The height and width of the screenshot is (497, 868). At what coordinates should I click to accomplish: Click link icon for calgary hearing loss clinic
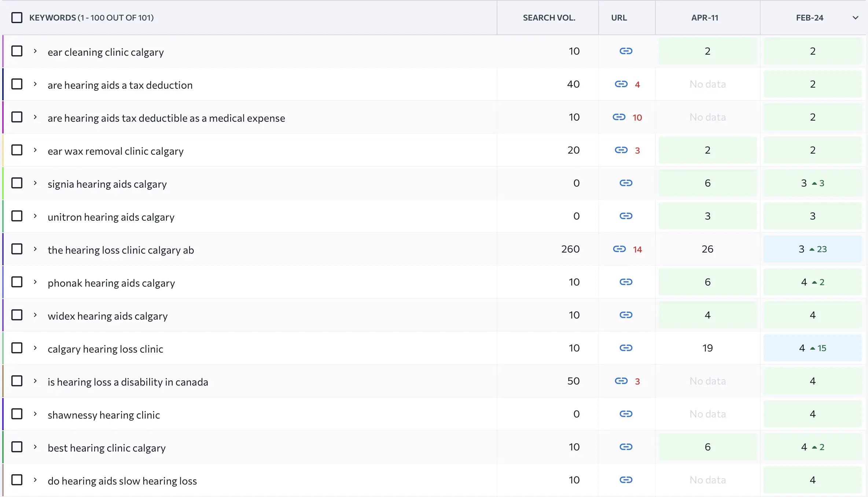click(626, 348)
